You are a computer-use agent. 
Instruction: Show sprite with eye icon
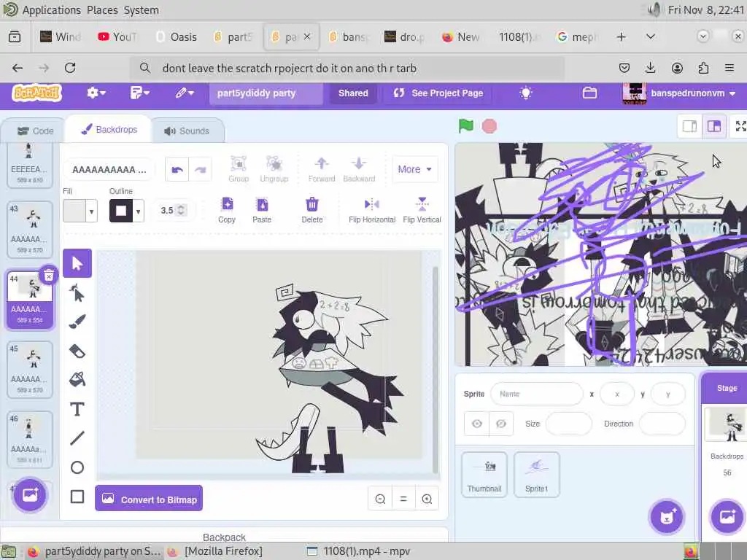pyautogui.click(x=477, y=424)
